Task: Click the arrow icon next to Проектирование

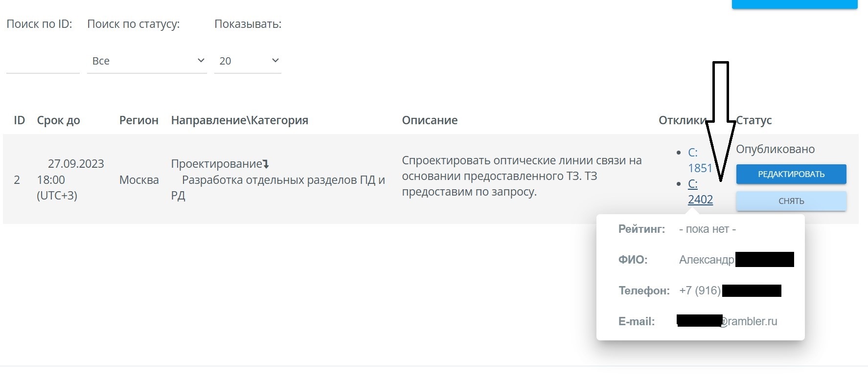Action: point(266,164)
